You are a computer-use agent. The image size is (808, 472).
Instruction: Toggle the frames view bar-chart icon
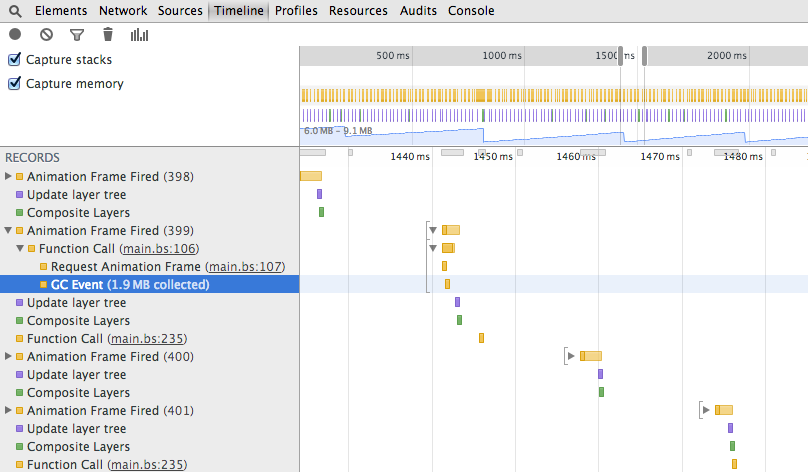point(140,35)
